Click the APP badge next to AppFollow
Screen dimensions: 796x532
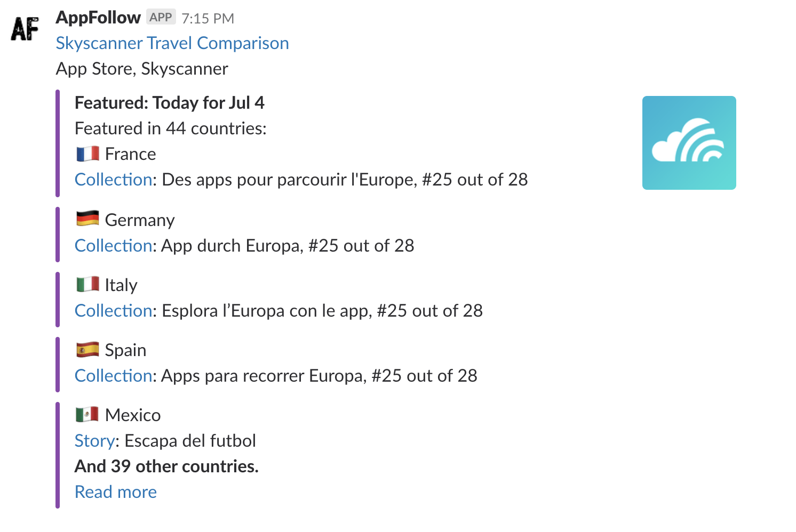click(x=161, y=18)
